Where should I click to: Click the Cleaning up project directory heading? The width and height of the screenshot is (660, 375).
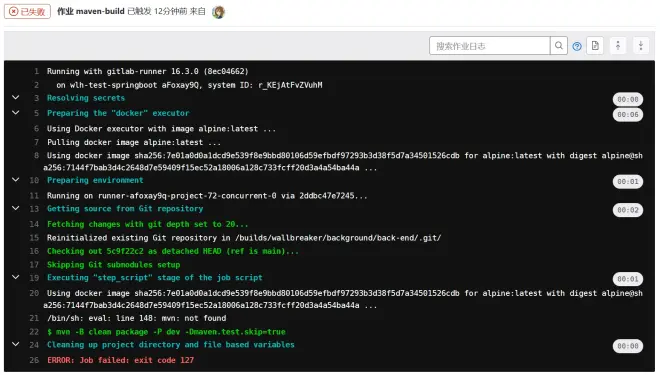pos(170,344)
